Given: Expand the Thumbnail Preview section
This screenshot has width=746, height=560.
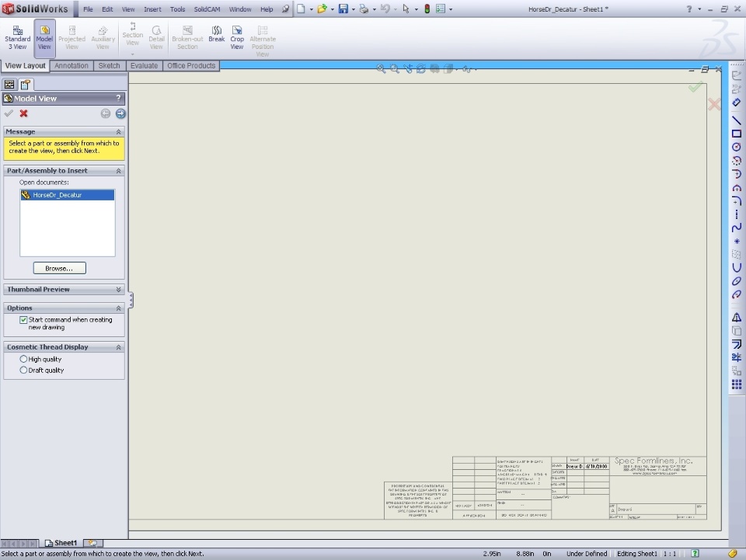Looking at the screenshot, I should (118, 289).
